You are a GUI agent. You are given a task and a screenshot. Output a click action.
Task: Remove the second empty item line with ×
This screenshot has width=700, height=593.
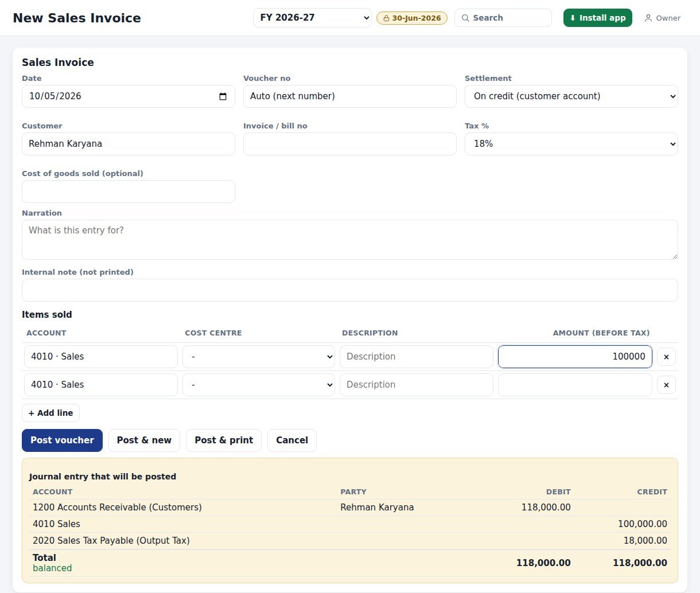pos(666,385)
